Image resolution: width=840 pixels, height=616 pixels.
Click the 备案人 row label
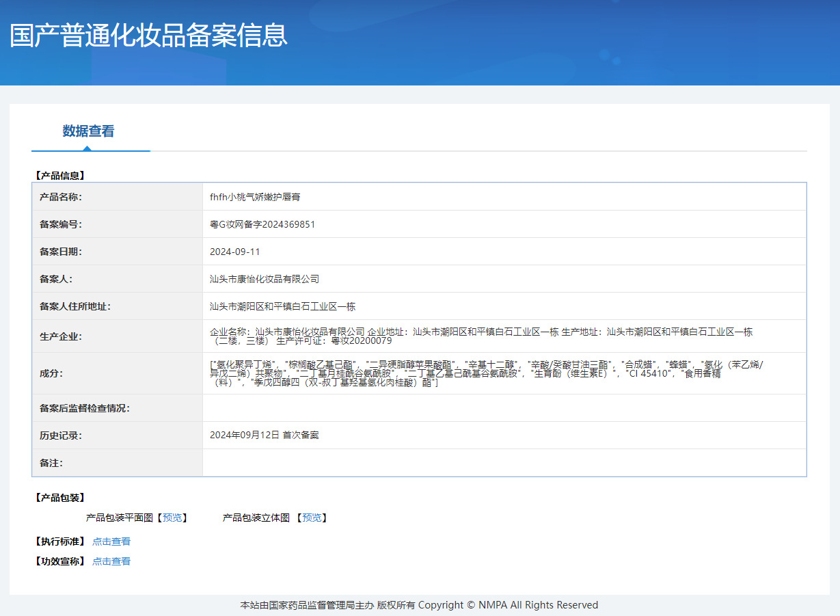[56, 279]
